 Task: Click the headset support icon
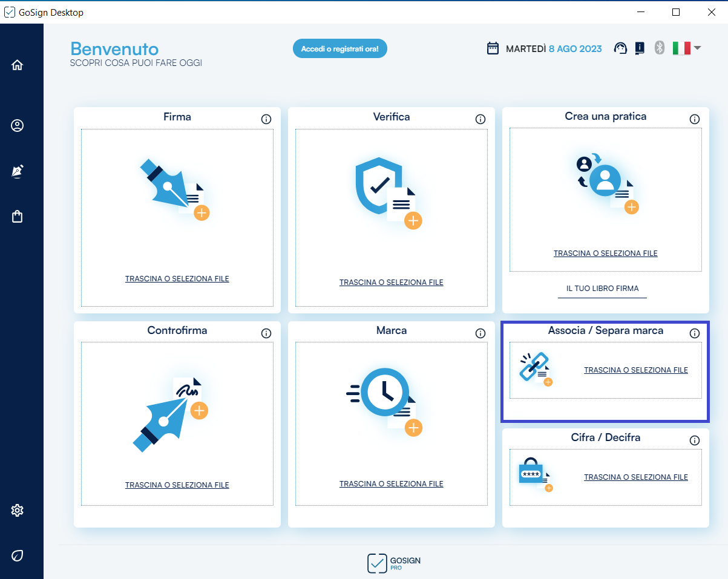620,48
